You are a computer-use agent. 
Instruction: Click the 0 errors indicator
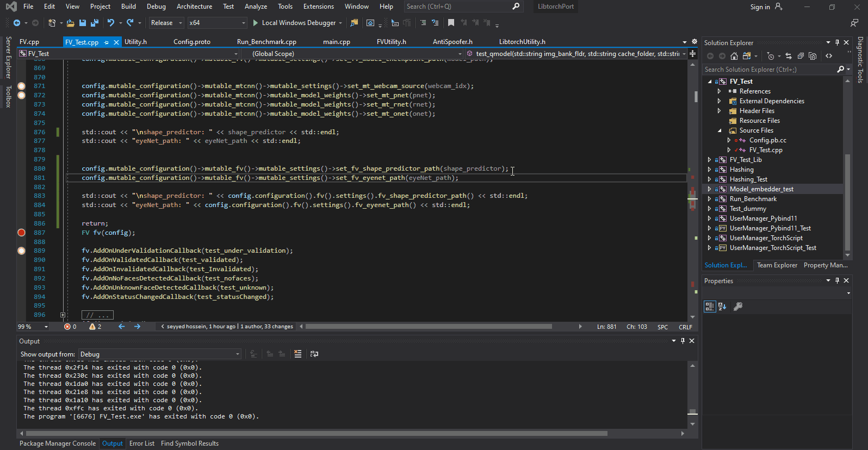pos(70,327)
